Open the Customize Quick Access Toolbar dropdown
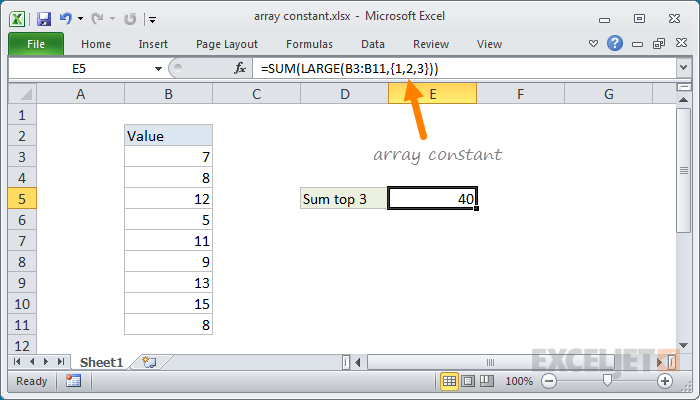 (x=151, y=18)
